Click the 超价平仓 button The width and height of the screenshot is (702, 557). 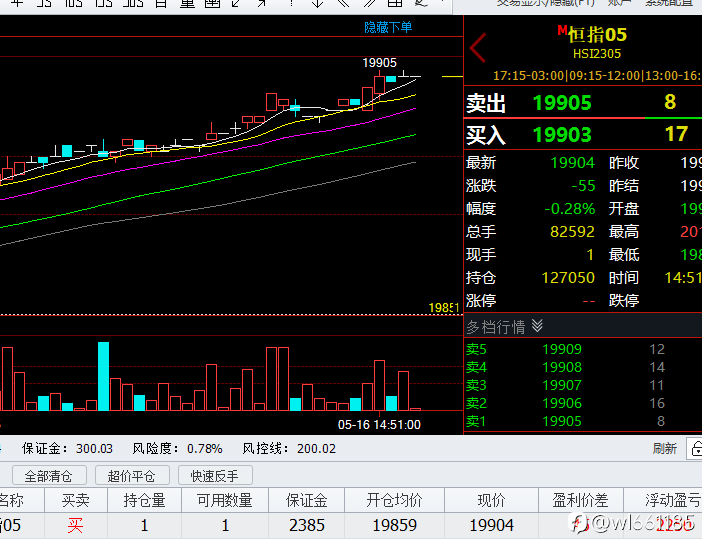(132, 475)
